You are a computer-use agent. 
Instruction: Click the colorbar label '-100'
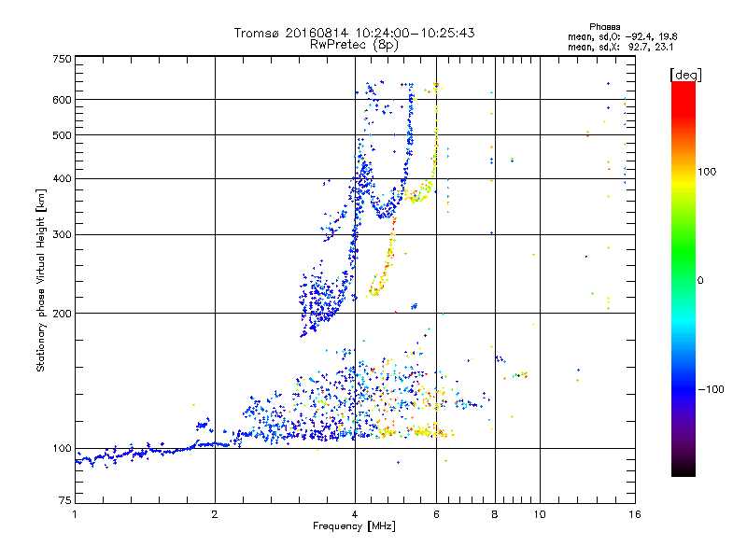pos(711,389)
